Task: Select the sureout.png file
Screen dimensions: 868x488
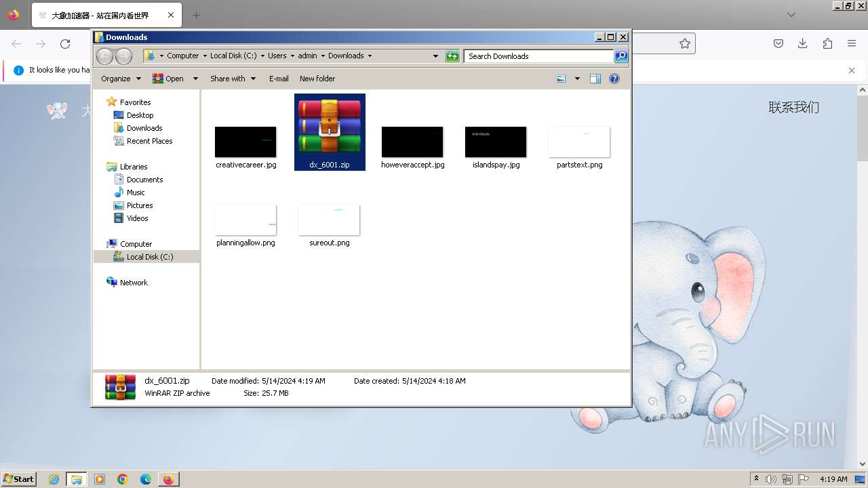Action: coord(330,225)
